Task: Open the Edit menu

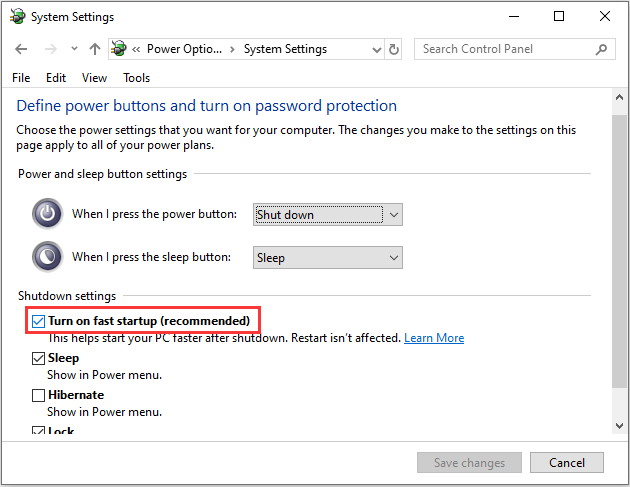Action: tap(56, 78)
